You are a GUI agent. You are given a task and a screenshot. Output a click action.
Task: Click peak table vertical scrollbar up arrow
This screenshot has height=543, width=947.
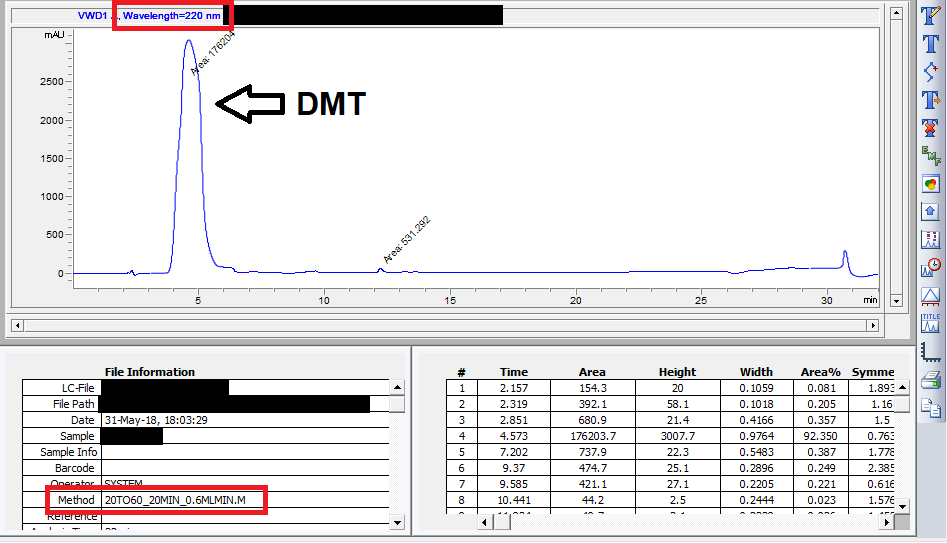click(902, 387)
